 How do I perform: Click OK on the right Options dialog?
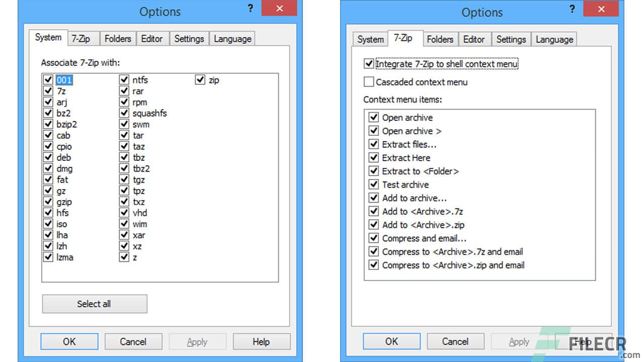tap(391, 341)
